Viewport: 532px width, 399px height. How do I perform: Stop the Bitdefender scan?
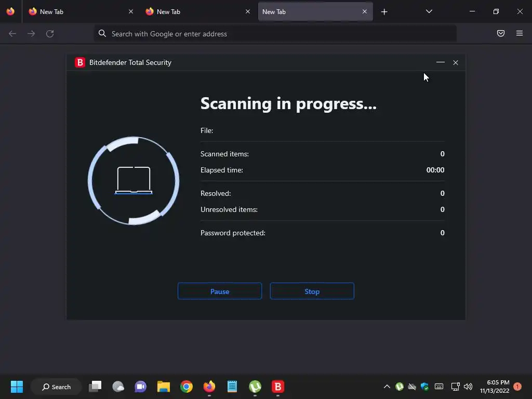pos(312,291)
